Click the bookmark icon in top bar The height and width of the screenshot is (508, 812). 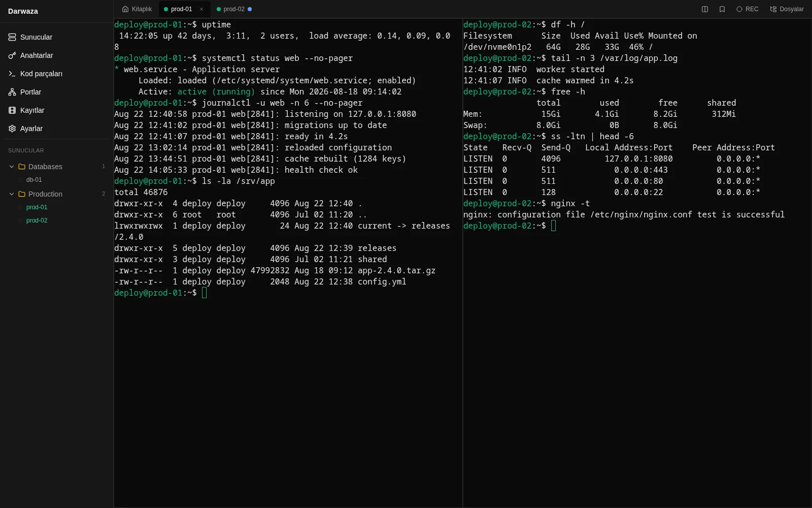point(722,9)
